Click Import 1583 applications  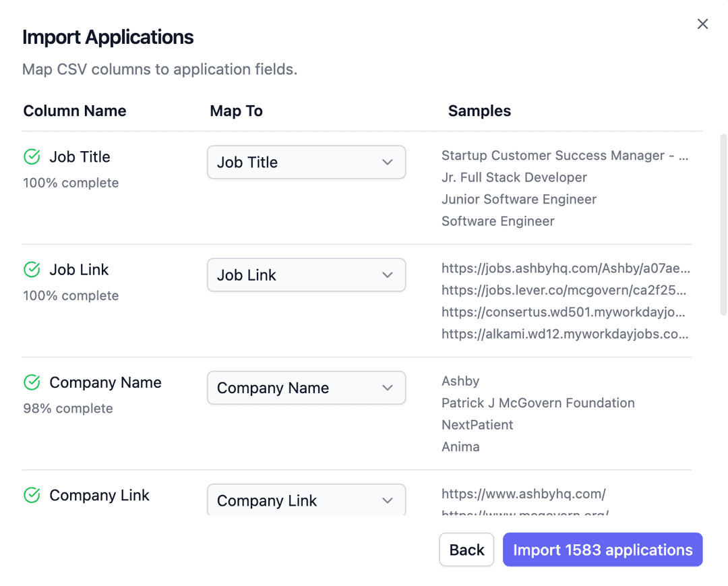(x=602, y=550)
